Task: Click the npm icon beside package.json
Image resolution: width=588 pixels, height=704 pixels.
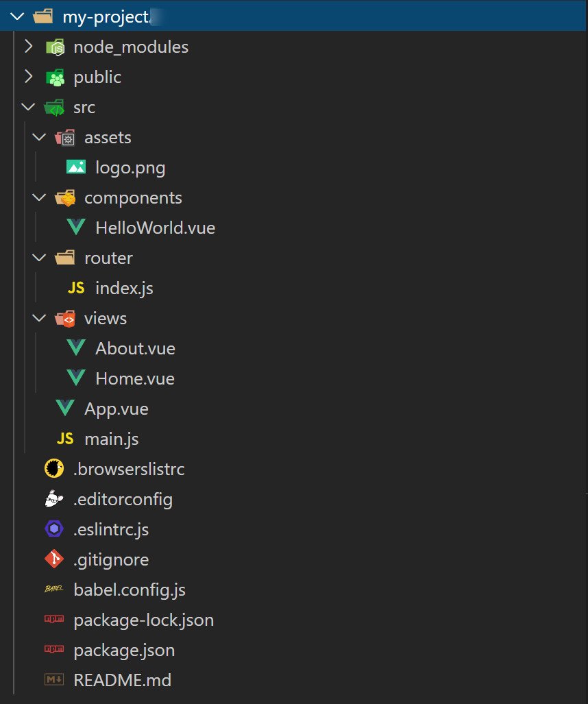Action: coord(54,649)
